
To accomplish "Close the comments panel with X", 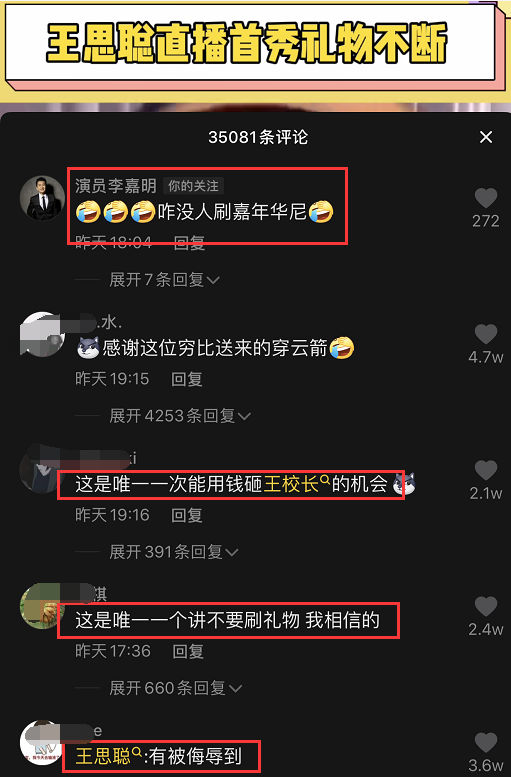I will click(486, 137).
